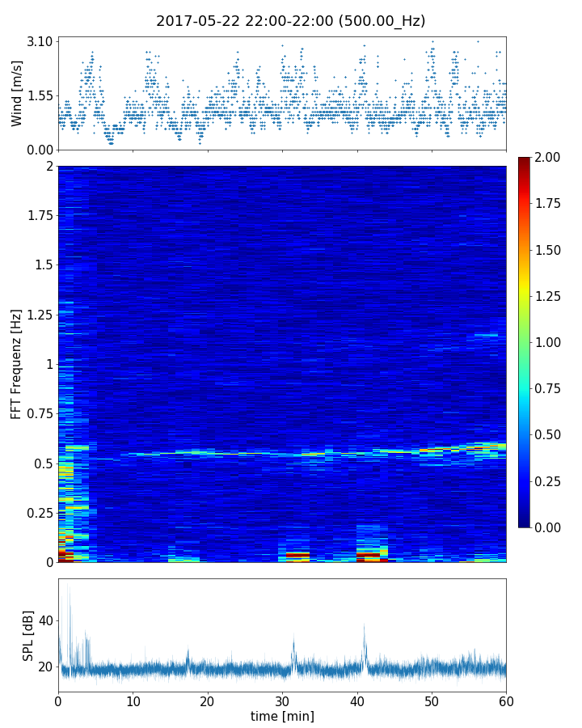Click the red spectrogram hotspot near 31 minutes

297,555
